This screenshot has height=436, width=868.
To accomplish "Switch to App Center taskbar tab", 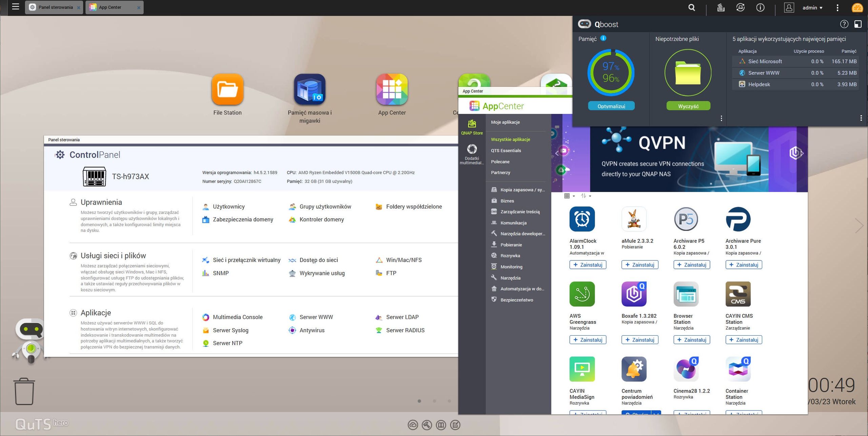I will coord(114,7).
